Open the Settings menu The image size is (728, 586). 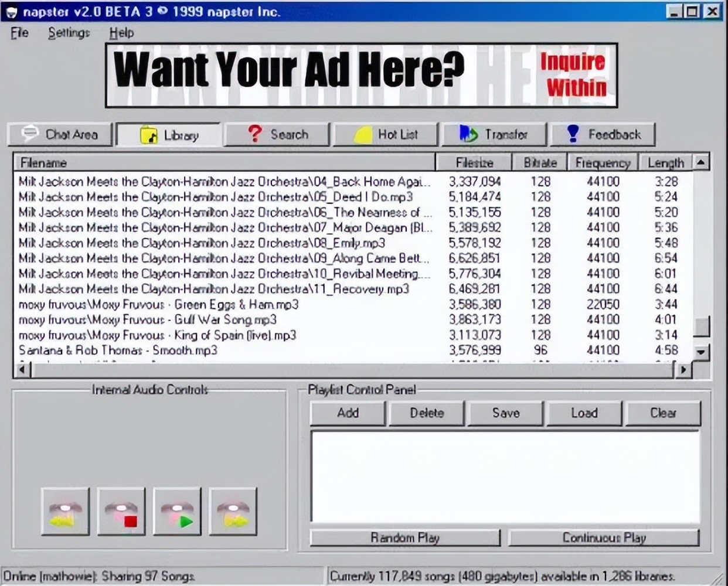(x=69, y=33)
